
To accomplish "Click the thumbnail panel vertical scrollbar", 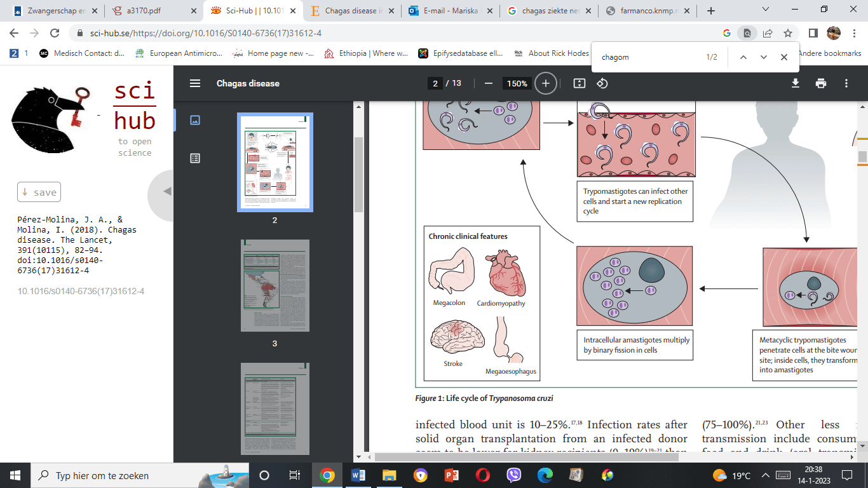I will coord(358,175).
